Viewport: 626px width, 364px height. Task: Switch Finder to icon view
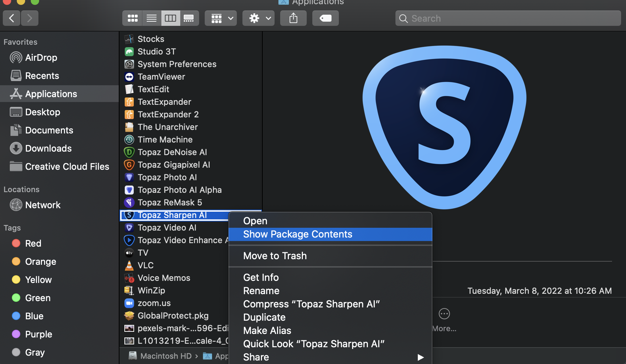pos(132,18)
